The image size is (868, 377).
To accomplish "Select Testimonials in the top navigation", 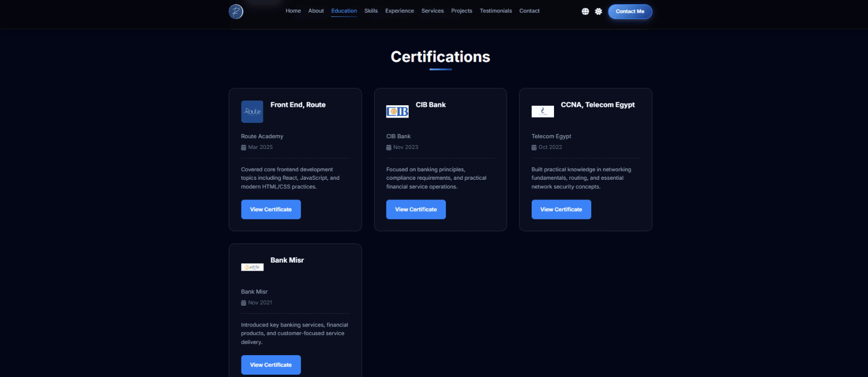I will pyautogui.click(x=495, y=11).
